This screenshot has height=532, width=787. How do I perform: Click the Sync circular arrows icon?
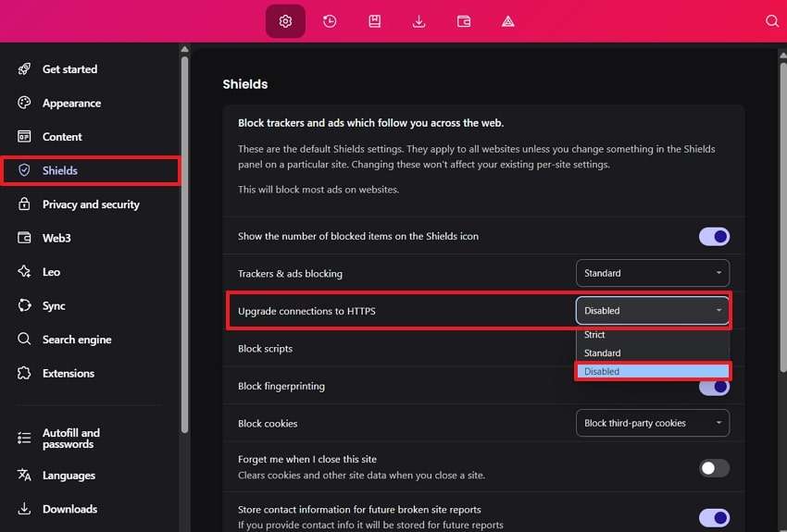click(x=24, y=305)
